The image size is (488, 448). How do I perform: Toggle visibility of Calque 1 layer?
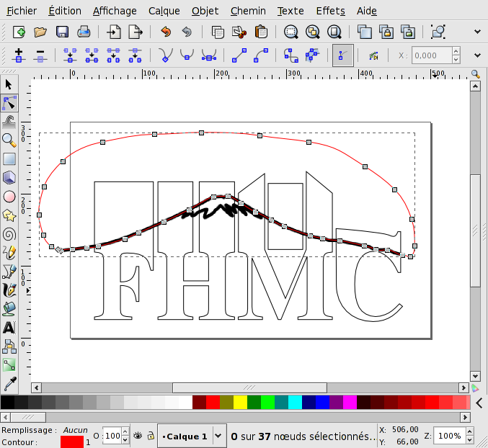(x=138, y=436)
